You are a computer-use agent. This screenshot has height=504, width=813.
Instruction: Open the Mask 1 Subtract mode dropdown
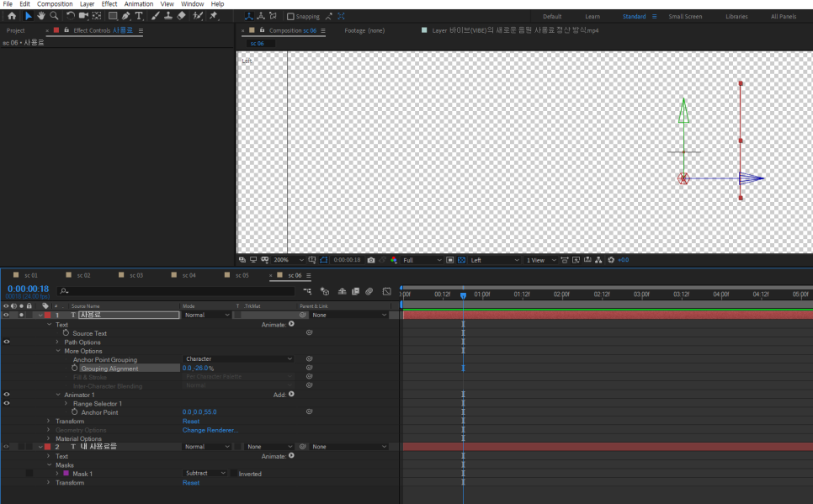coord(205,474)
